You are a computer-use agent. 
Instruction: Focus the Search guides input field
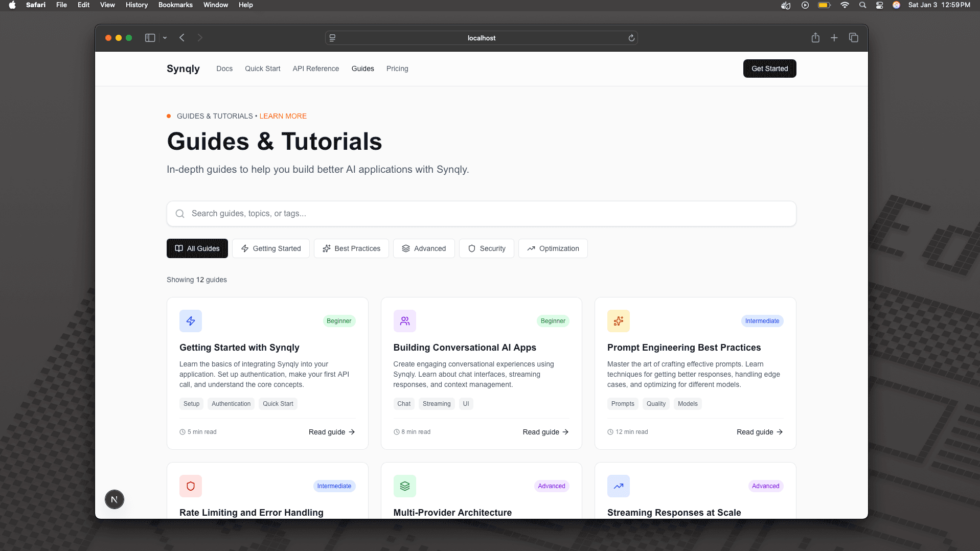pyautogui.click(x=482, y=214)
